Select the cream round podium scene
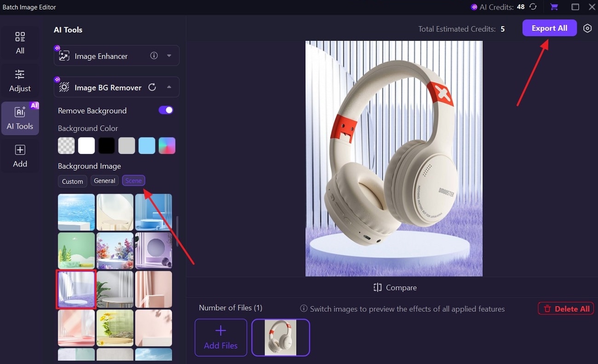 point(115,212)
